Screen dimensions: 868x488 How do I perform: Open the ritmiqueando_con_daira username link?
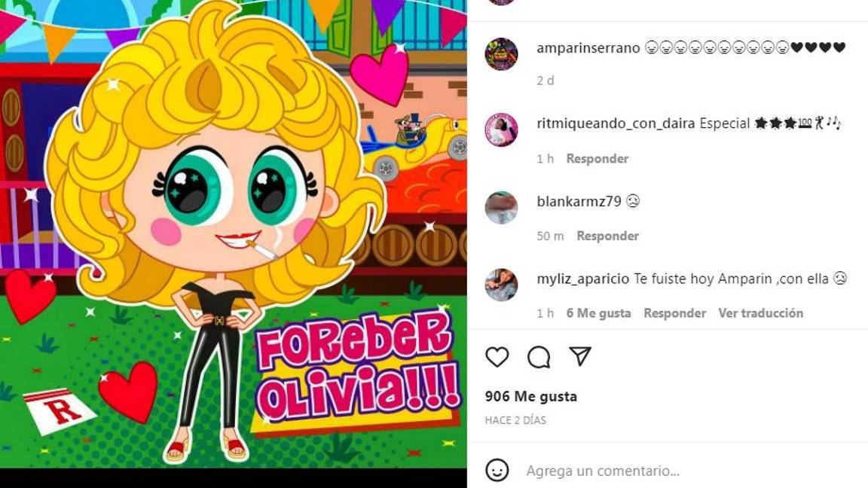(x=616, y=124)
